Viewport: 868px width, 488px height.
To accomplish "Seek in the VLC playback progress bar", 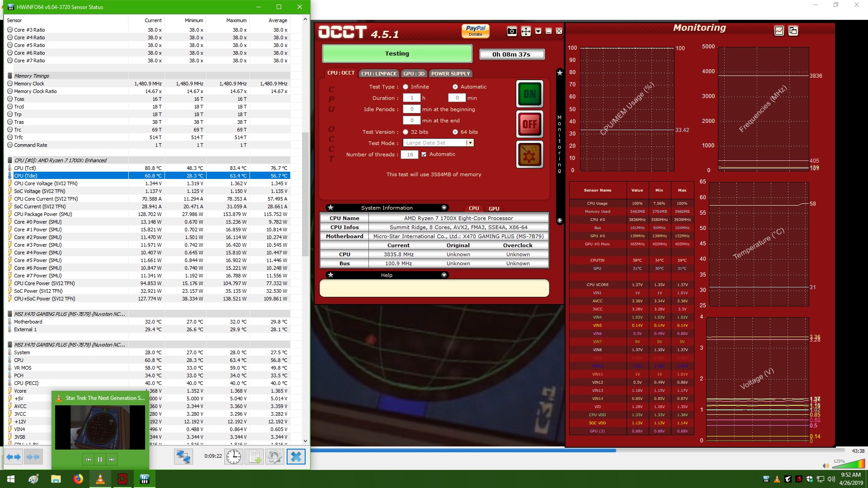I will [577, 450].
